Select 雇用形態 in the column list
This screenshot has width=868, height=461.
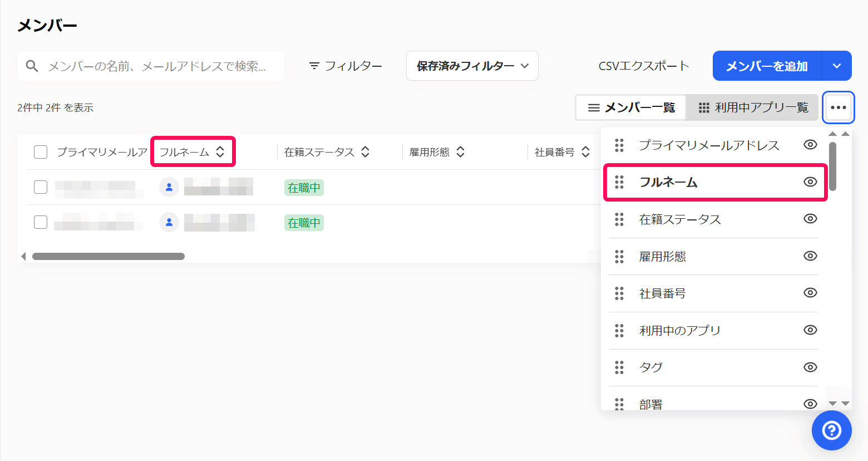click(x=663, y=257)
